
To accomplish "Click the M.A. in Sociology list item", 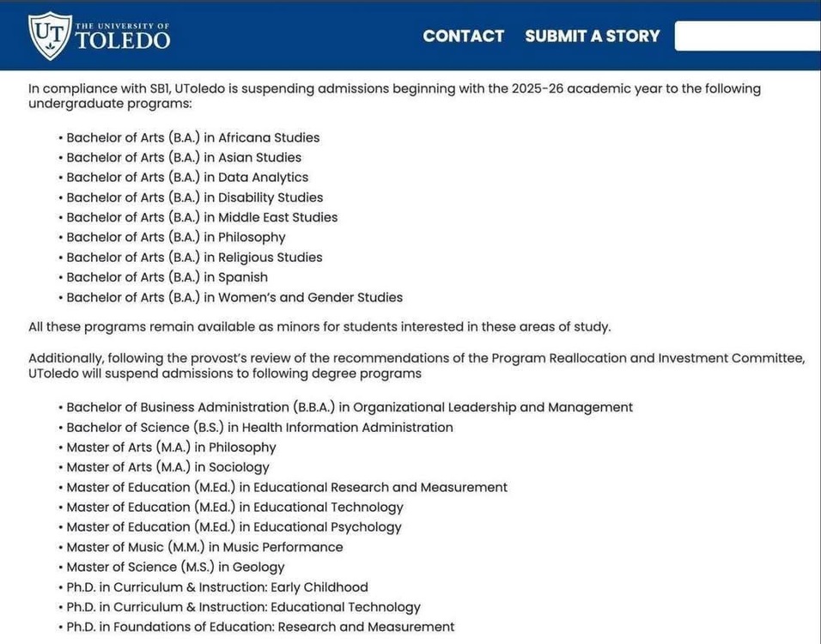I will pos(167,467).
